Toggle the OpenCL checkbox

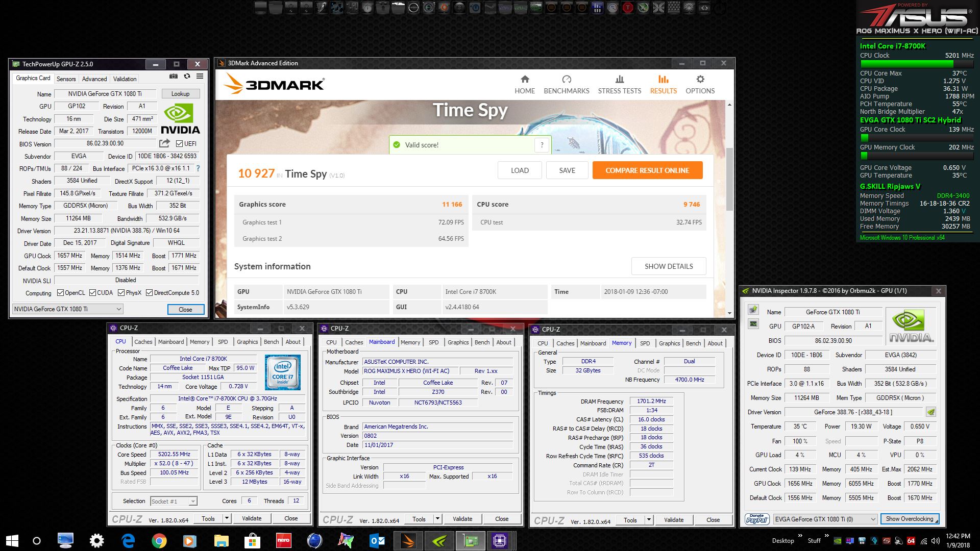coord(61,293)
